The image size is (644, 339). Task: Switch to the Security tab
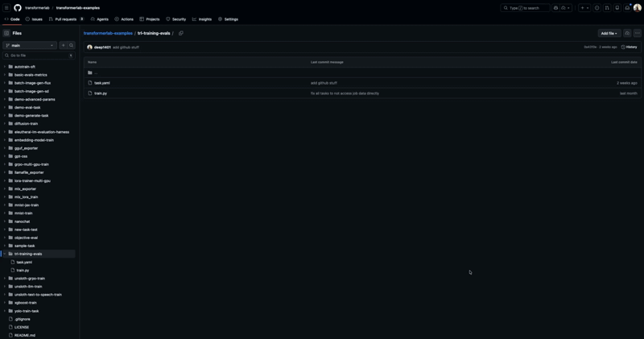[x=175, y=19]
